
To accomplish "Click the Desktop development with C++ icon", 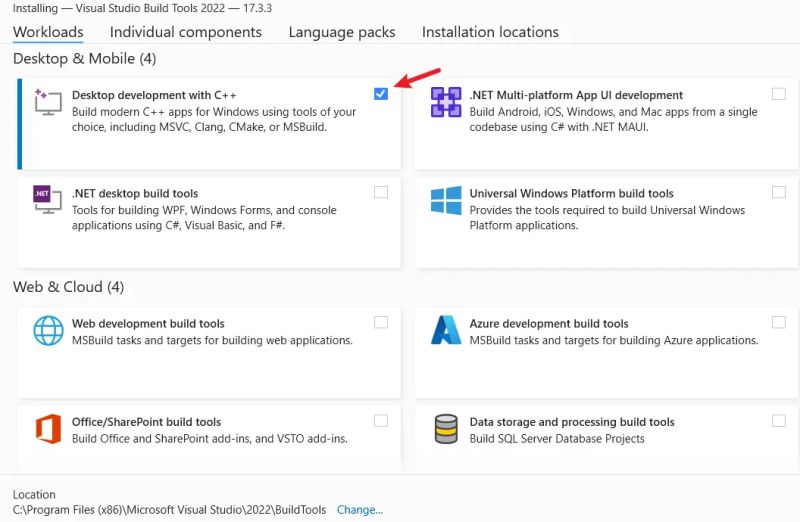I will (x=48, y=101).
